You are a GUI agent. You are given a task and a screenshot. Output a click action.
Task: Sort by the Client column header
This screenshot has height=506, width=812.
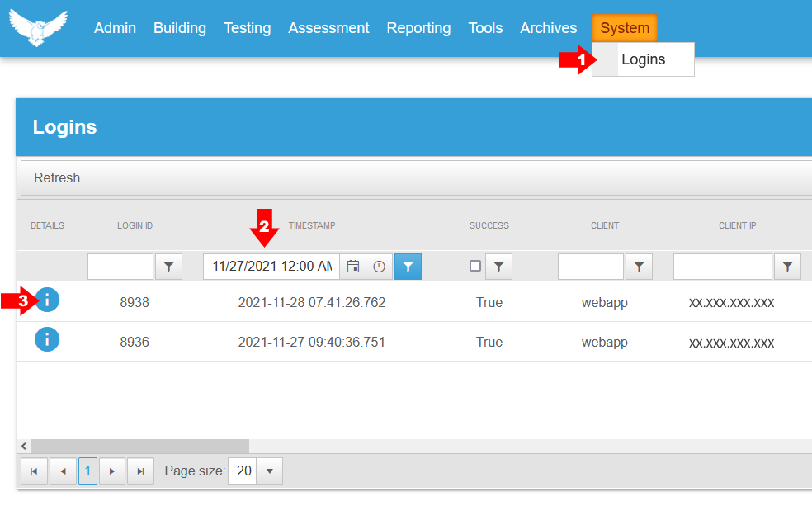pyautogui.click(x=605, y=225)
